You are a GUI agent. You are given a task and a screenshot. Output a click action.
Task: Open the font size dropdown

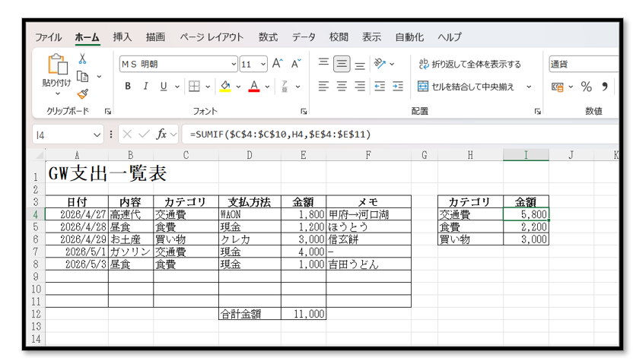[x=263, y=64]
